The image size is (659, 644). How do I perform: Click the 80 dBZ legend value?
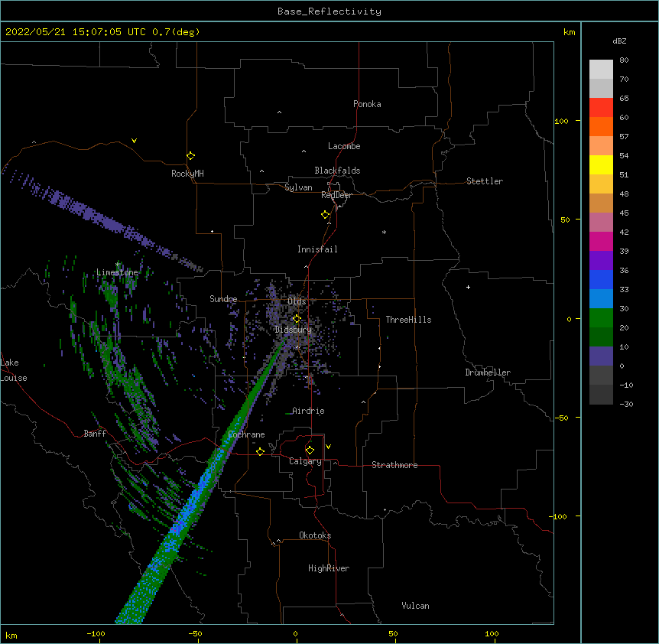pos(624,60)
